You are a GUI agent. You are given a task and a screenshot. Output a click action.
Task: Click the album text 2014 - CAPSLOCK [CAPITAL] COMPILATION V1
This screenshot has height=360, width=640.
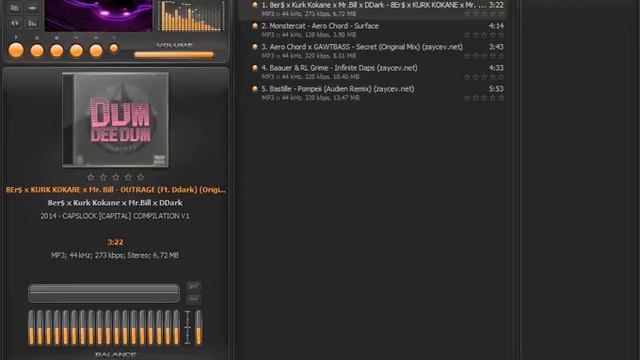click(115, 216)
